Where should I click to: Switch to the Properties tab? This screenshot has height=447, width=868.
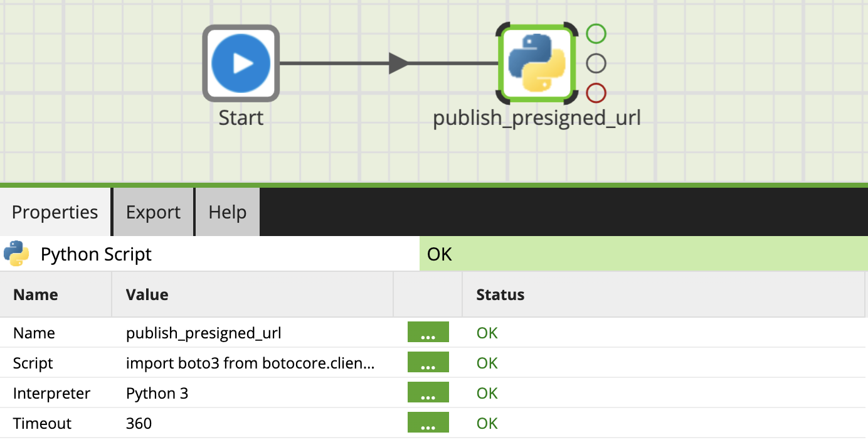tap(55, 212)
